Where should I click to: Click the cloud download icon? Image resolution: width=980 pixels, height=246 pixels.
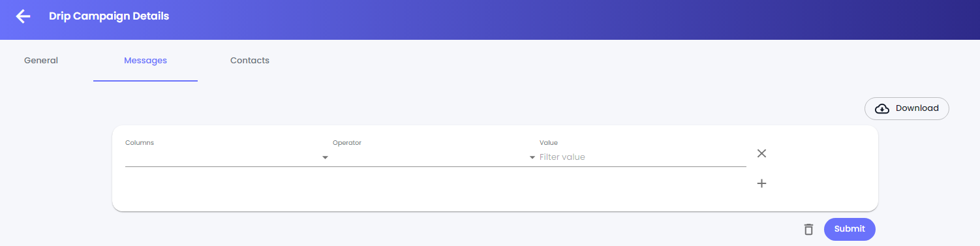click(882, 108)
